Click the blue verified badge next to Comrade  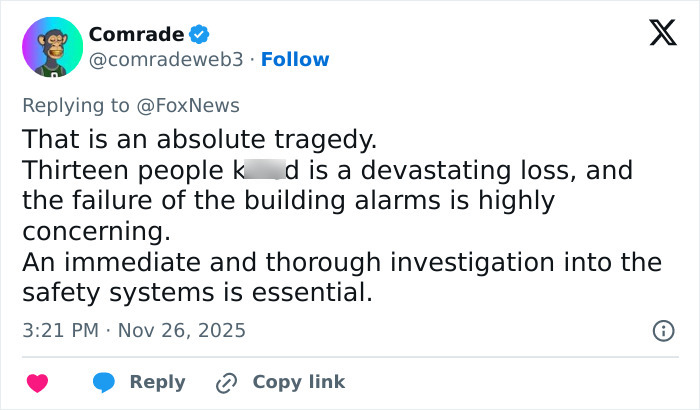(200, 34)
